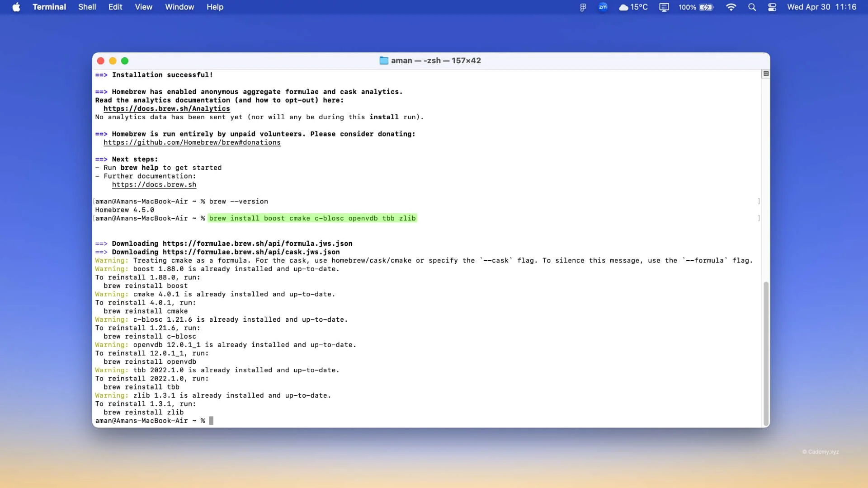Image resolution: width=868 pixels, height=488 pixels.
Task: Open the docs.brew.sh/Analytics link
Action: coord(166,108)
